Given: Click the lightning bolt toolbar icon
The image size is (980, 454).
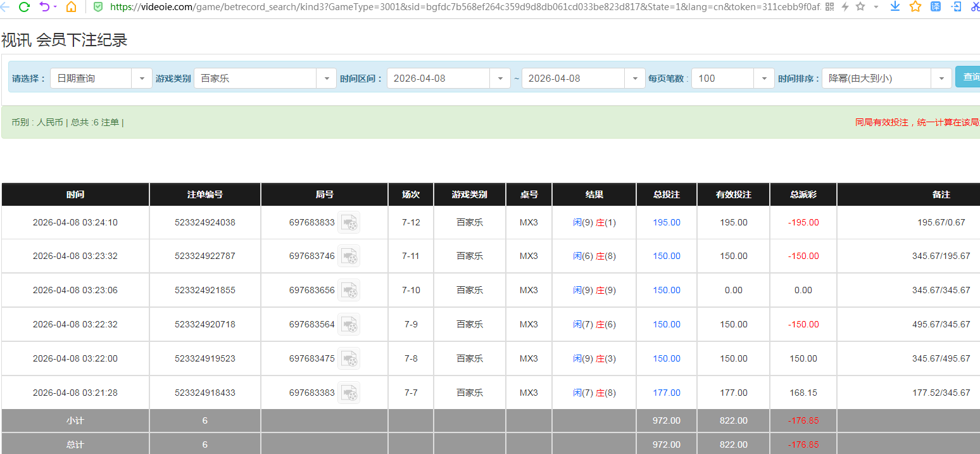Looking at the screenshot, I should tap(845, 7).
